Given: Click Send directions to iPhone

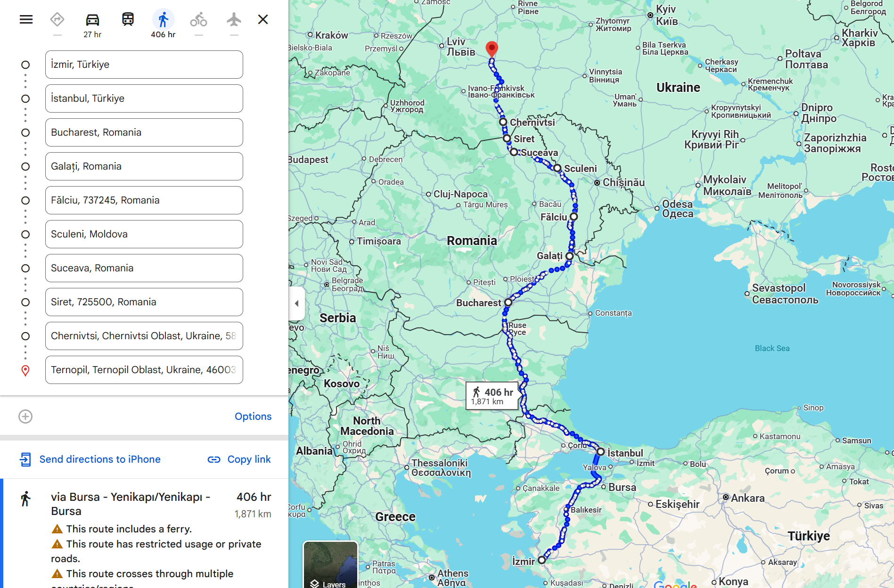Looking at the screenshot, I should coord(90,459).
